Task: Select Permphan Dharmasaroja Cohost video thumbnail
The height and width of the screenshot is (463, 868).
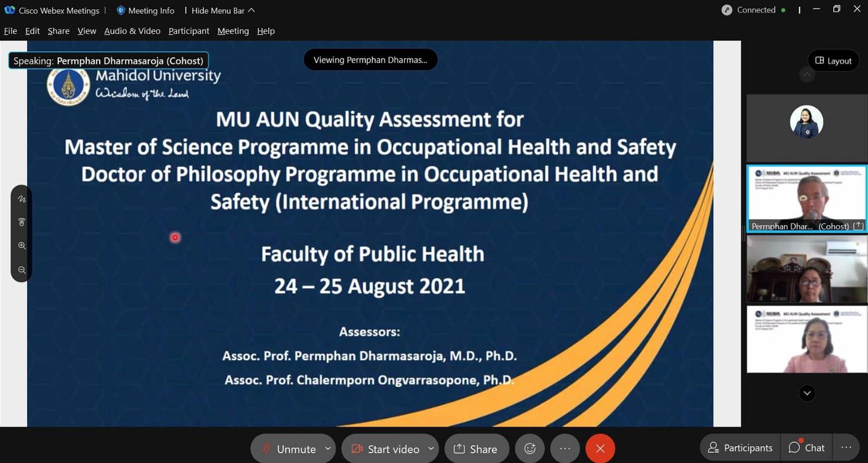Action: [807, 199]
